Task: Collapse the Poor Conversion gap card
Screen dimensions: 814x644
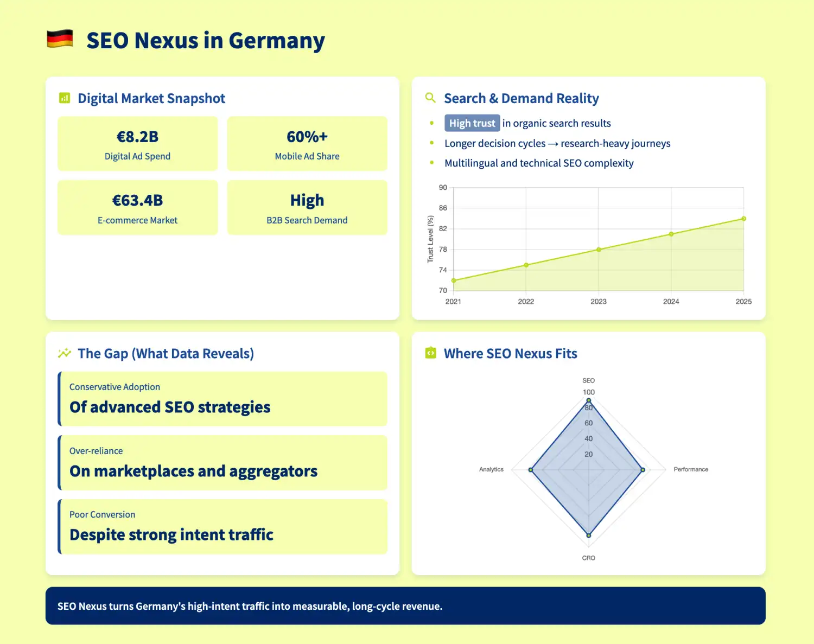Action: click(x=222, y=526)
